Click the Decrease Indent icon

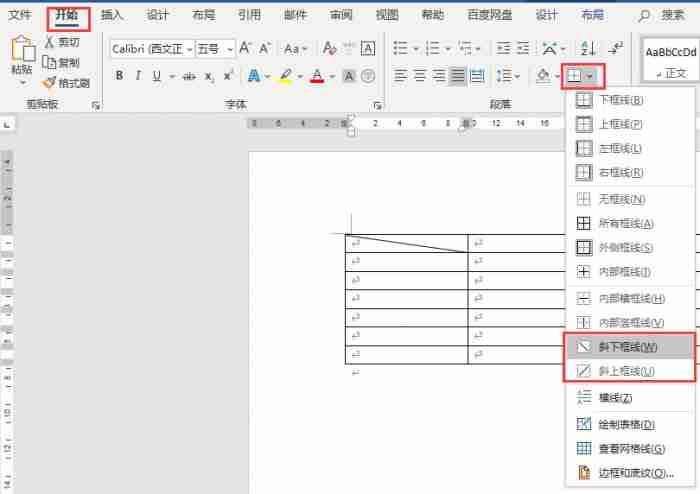[x=503, y=48]
